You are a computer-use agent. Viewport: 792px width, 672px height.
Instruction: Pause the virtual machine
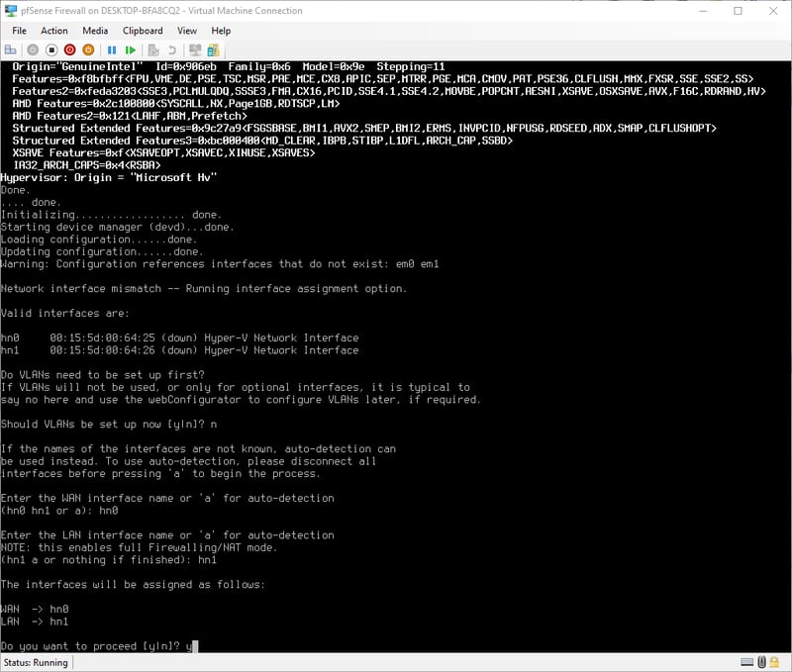pos(112,49)
